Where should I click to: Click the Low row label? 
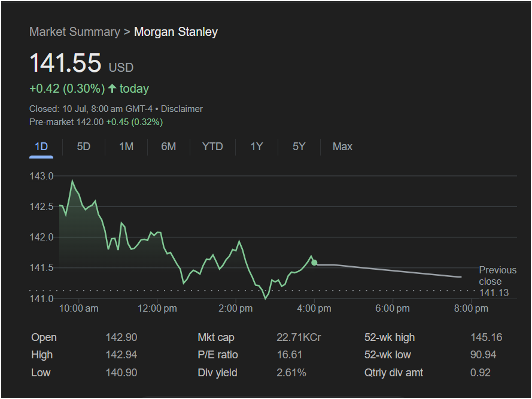coord(41,373)
